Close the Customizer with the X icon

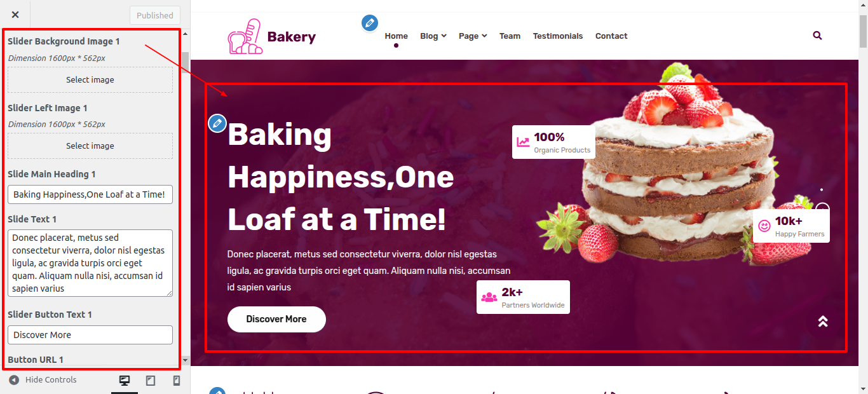(15, 15)
